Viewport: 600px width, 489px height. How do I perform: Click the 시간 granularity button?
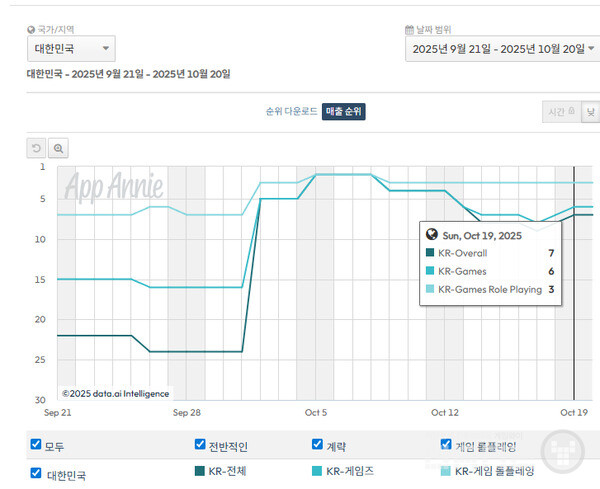coord(561,113)
